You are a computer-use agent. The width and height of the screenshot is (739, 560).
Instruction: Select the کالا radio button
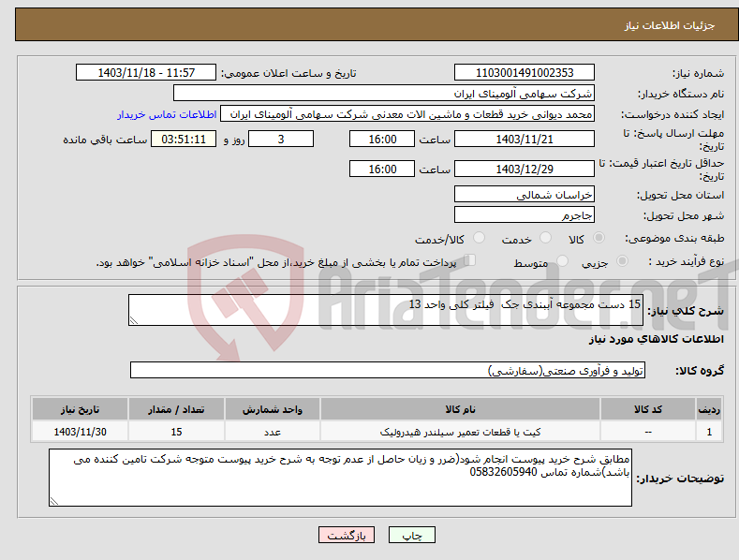599,238
